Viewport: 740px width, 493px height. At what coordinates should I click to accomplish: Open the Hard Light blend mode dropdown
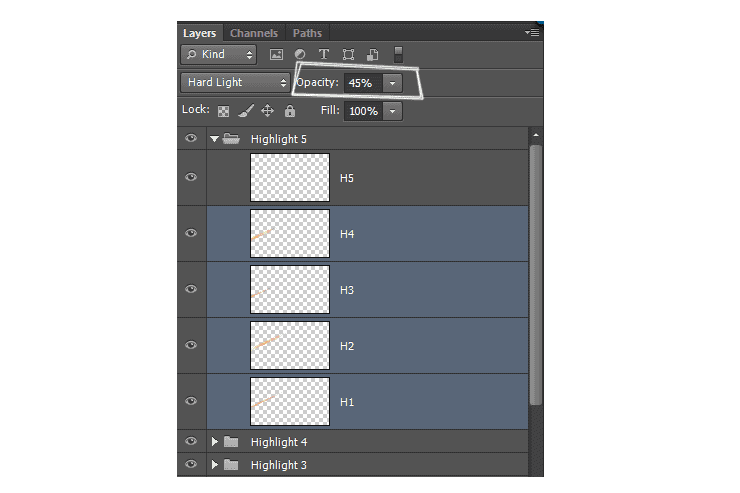pyautogui.click(x=235, y=83)
